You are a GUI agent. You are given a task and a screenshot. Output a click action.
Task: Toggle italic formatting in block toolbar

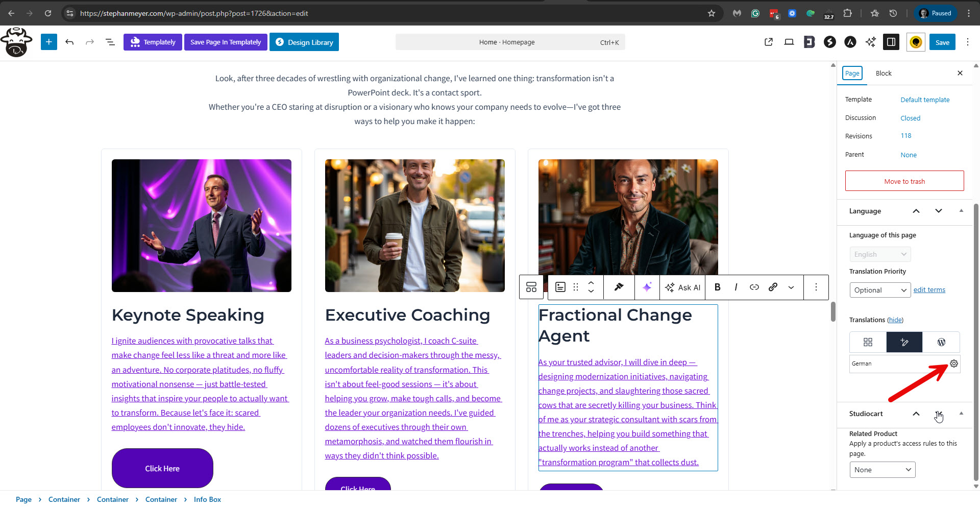point(736,287)
